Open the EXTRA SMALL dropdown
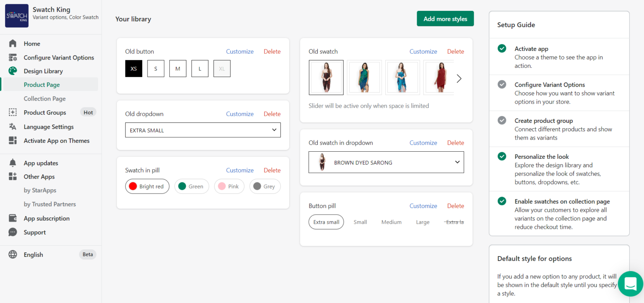The width and height of the screenshot is (644, 303). click(x=203, y=130)
